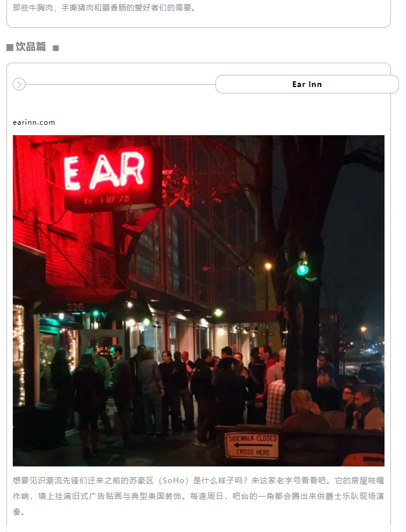Click the large tree trunk in photo

pyautogui.click(x=301, y=305)
